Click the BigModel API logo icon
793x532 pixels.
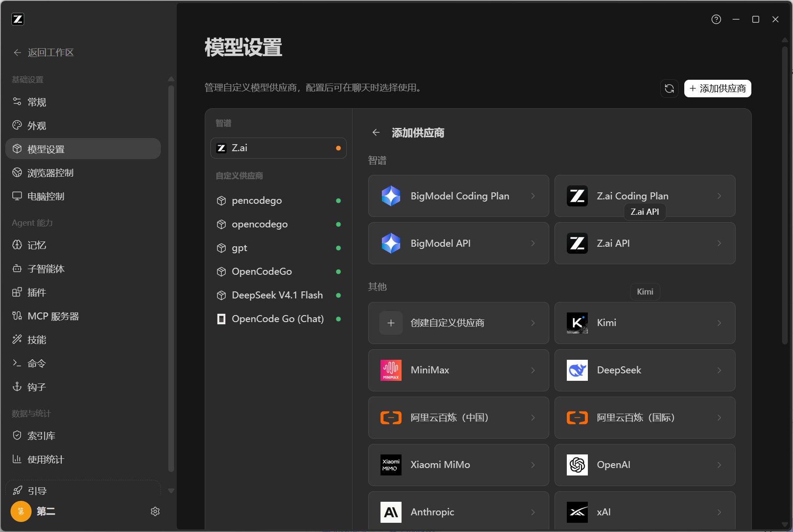click(391, 243)
